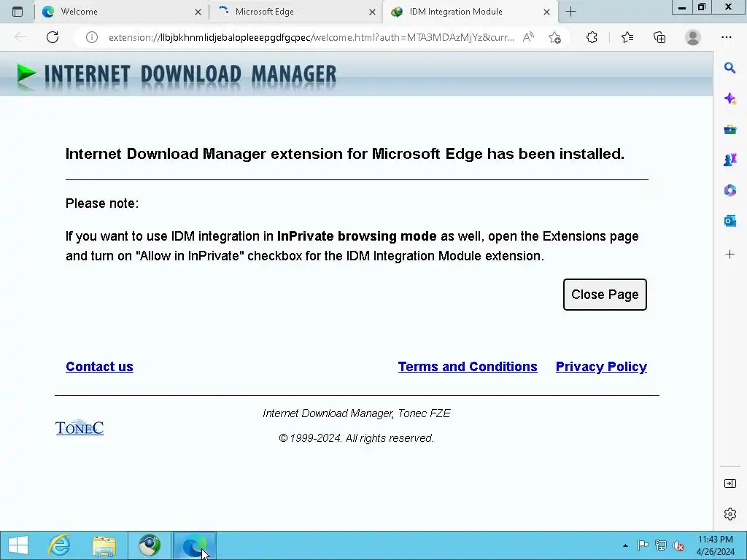Activate Read aloud icon in address bar
The width and height of the screenshot is (747, 560).
(528, 37)
